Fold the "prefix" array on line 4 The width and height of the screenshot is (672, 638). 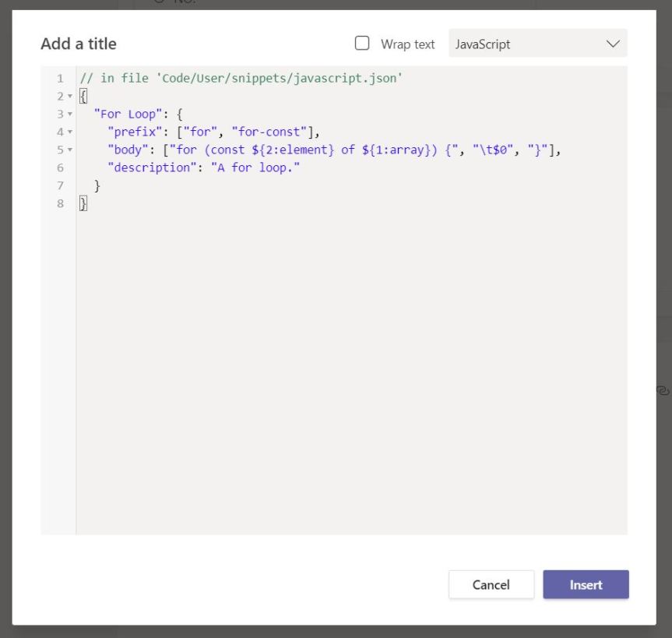pos(70,132)
